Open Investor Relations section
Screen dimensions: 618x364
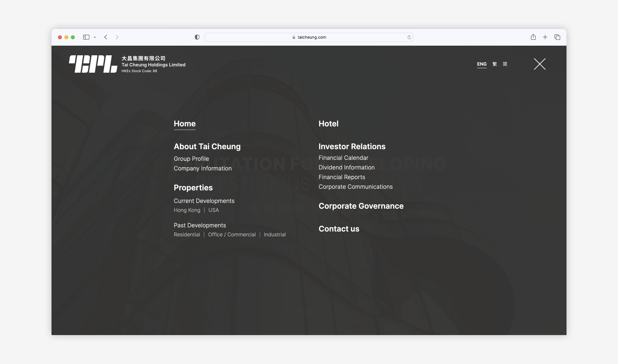tap(352, 147)
